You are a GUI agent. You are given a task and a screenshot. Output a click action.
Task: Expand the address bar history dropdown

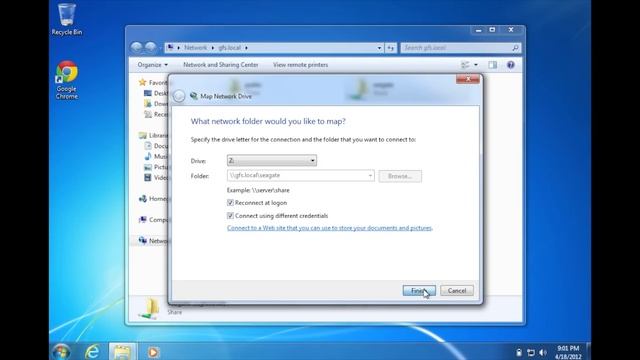[x=379, y=48]
